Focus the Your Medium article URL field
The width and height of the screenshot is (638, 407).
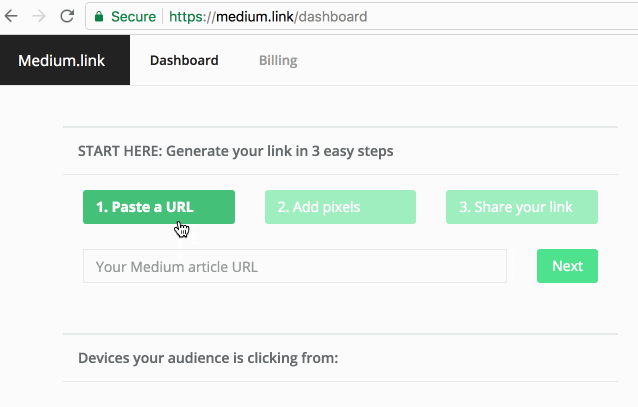pyautogui.click(x=295, y=266)
